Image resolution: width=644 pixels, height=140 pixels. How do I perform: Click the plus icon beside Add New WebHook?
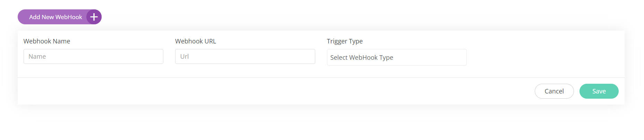click(94, 17)
